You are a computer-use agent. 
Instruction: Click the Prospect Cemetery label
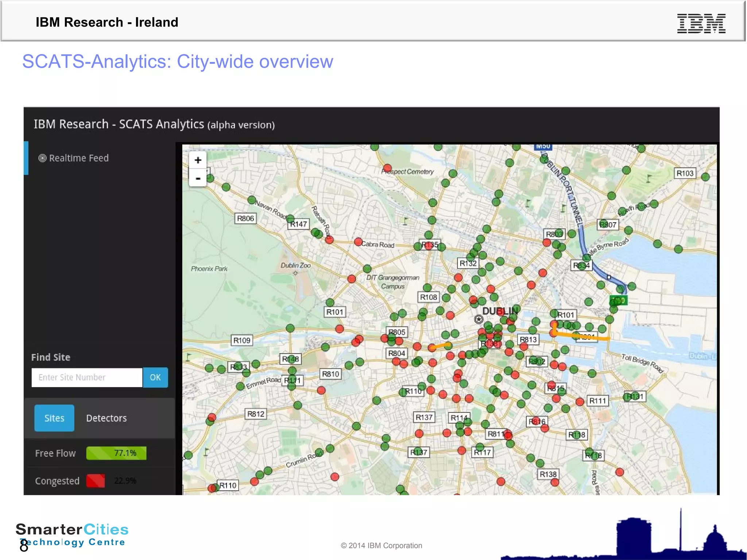(x=408, y=171)
